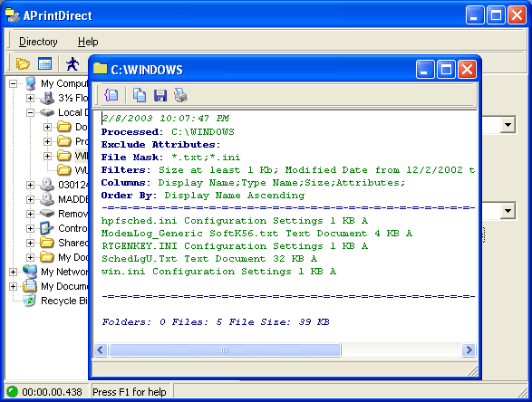
Task: Select My Documents item in tree
Action: pos(63,286)
